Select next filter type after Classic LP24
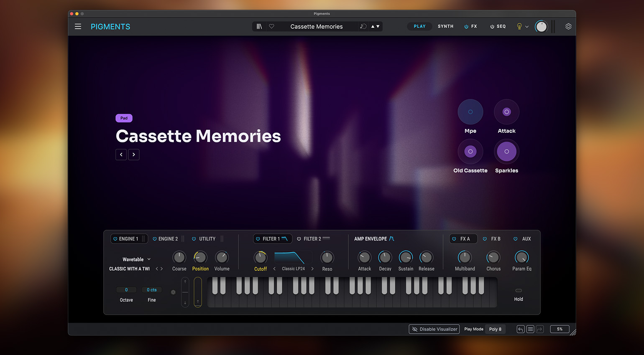This screenshot has width=644, height=355. click(x=312, y=269)
